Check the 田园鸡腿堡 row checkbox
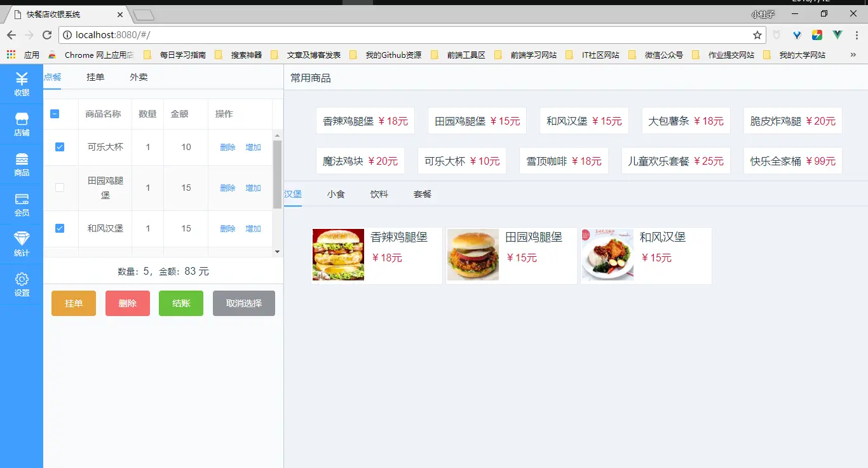 60,188
